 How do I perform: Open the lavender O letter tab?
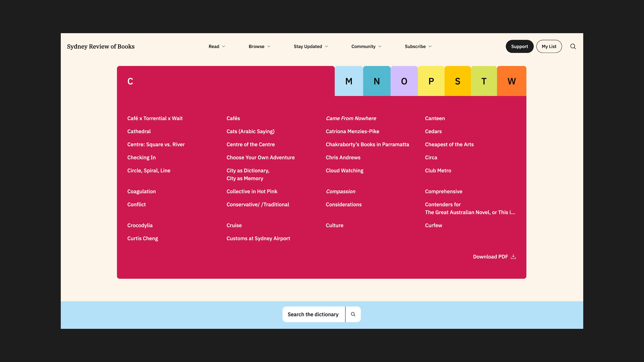(404, 81)
